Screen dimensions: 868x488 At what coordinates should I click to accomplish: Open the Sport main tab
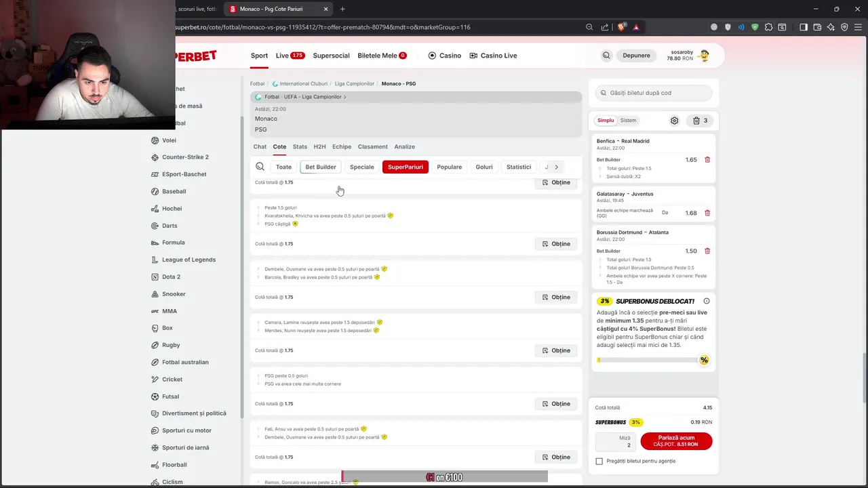click(x=259, y=56)
